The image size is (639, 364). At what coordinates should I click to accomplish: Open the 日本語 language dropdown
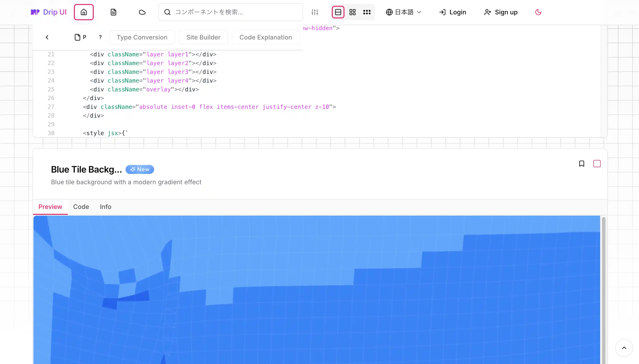pyautogui.click(x=404, y=12)
